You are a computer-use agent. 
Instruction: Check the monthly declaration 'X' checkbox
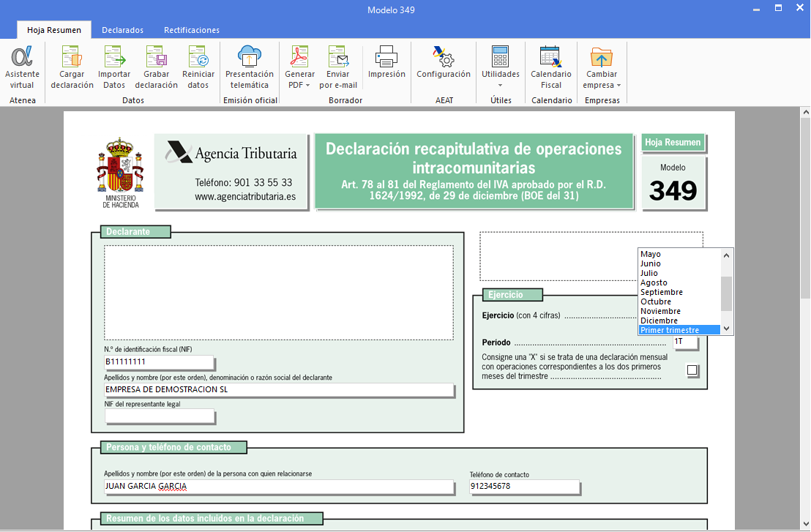[692, 370]
